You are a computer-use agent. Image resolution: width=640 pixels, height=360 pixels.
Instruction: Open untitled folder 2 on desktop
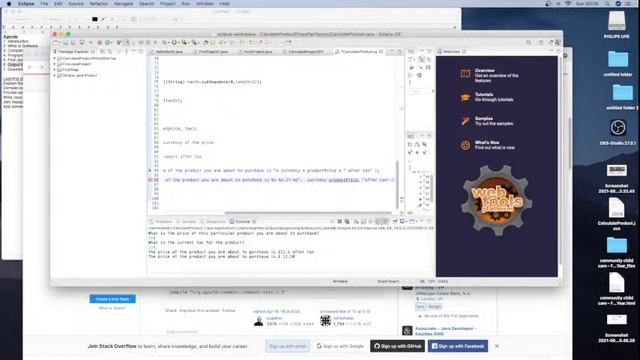point(622,96)
